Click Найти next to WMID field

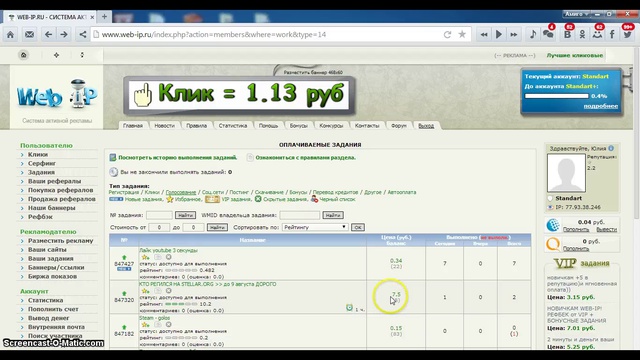[x=333, y=215]
